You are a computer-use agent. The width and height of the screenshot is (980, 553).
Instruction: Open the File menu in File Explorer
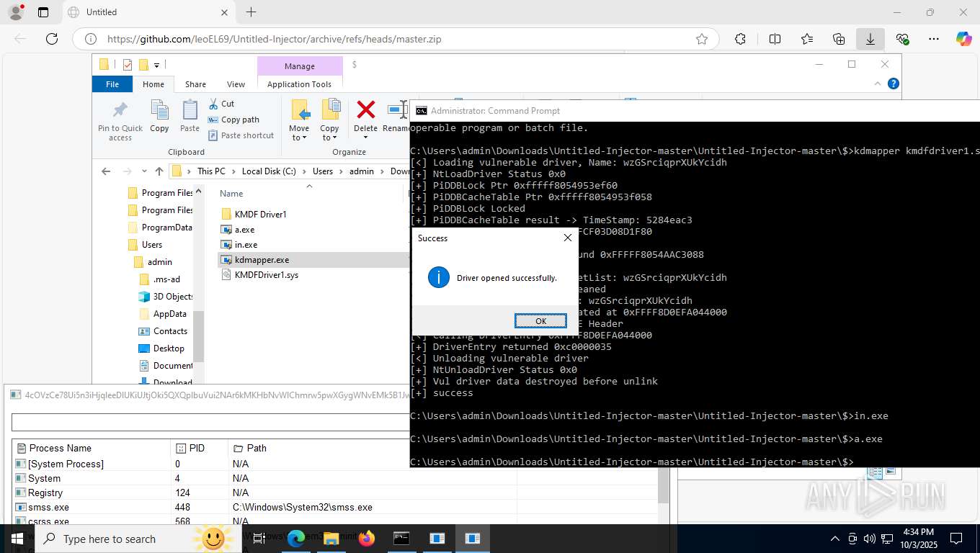(112, 84)
